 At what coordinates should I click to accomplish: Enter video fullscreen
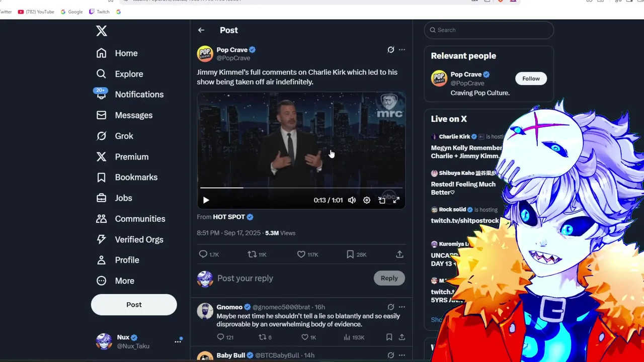(396, 200)
